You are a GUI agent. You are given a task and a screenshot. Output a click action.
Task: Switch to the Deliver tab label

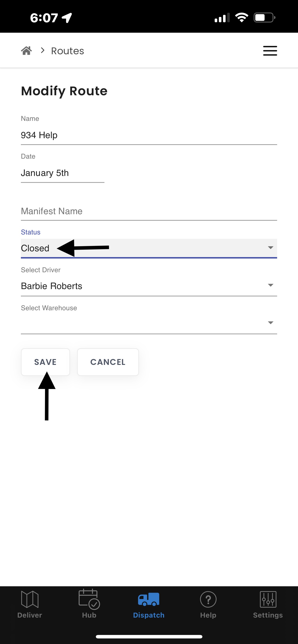pos(30,615)
